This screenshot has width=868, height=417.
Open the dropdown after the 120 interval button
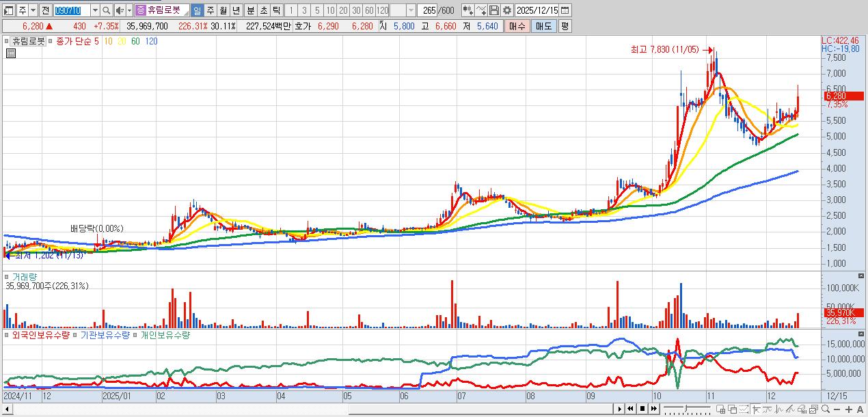pos(411,10)
